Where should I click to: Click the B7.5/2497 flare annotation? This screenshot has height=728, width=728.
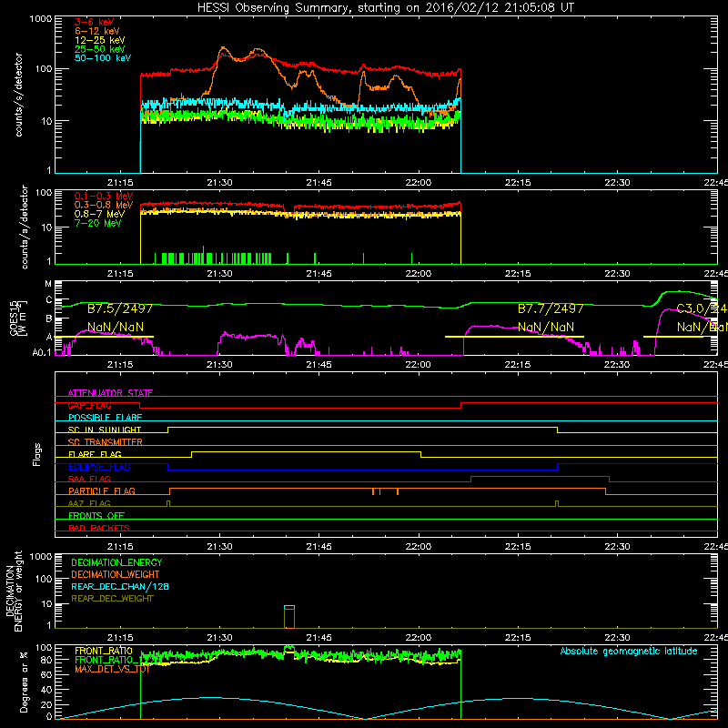click(x=120, y=309)
